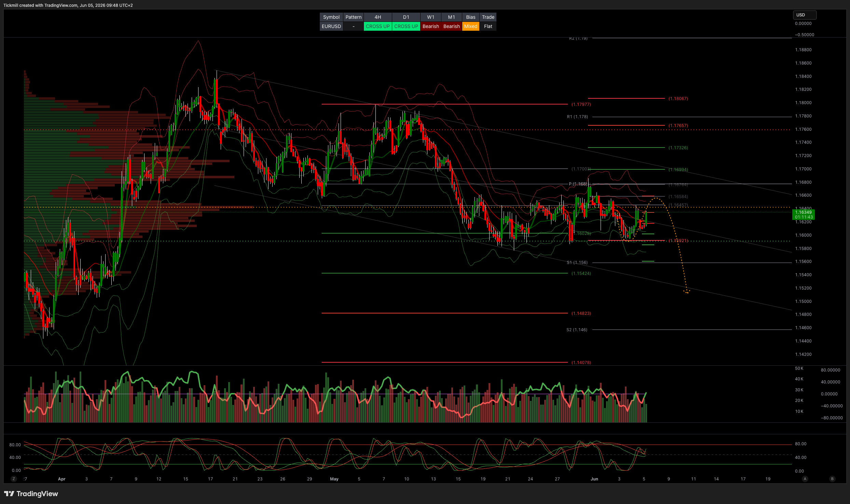Open the USD currency selector

point(805,15)
